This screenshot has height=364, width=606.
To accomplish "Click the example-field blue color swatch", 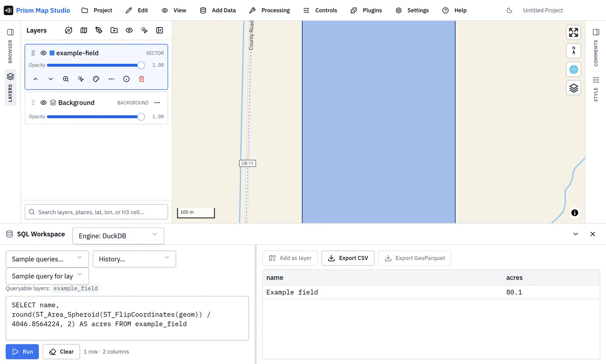I will point(52,53).
